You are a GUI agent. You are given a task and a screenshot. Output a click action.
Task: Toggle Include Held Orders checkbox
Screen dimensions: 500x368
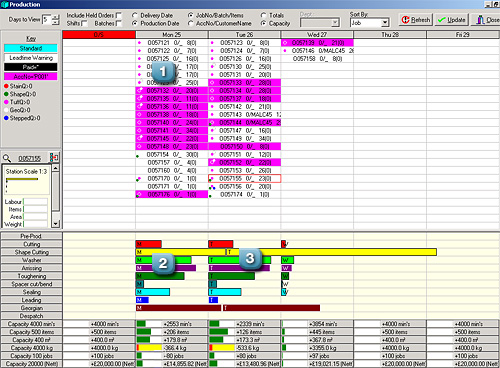point(119,15)
